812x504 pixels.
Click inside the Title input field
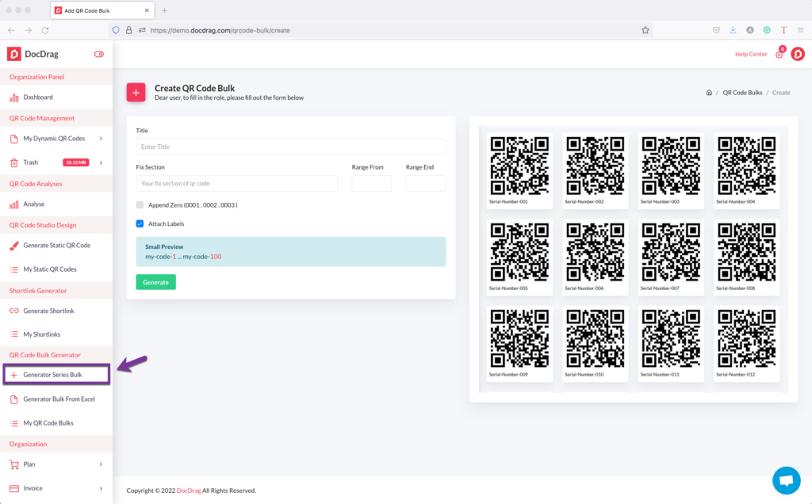[x=289, y=146]
